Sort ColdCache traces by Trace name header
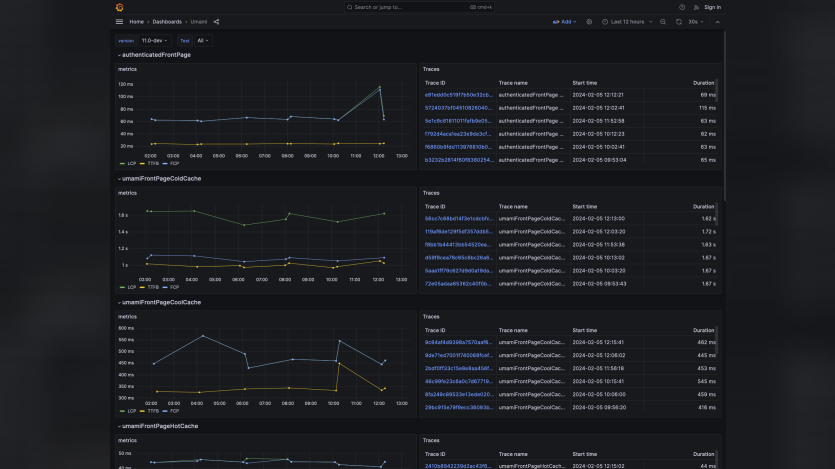 coord(513,207)
